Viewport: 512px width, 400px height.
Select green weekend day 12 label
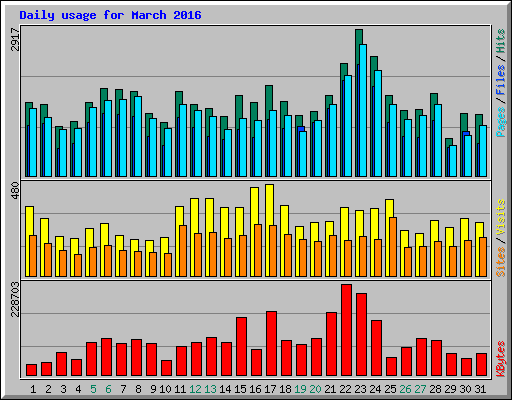tap(195, 389)
